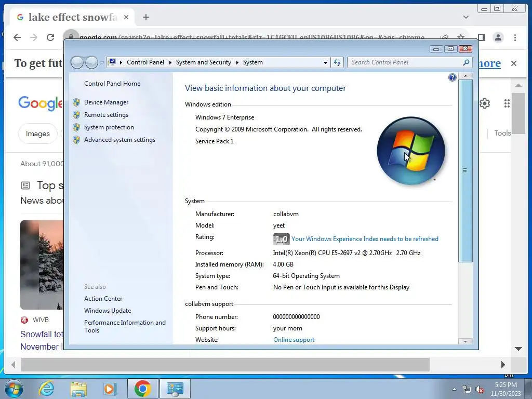Open the Online support website link
The width and height of the screenshot is (532, 399).
pyautogui.click(x=294, y=340)
